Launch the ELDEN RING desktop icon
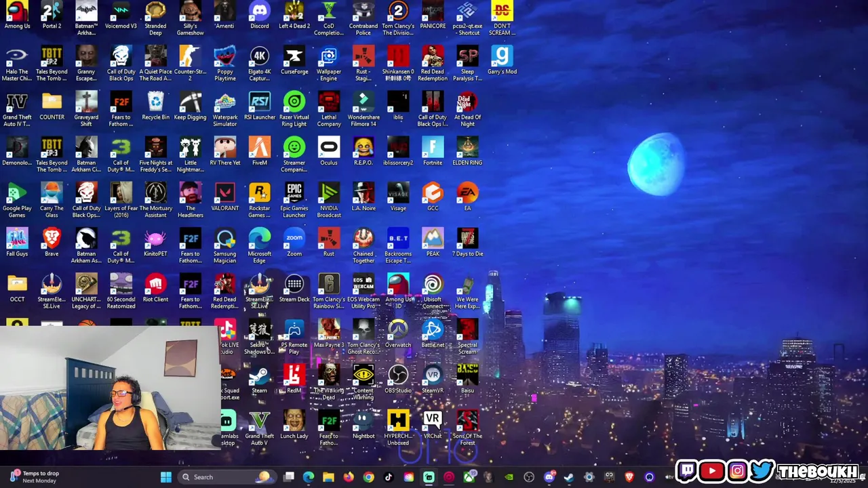The image size is (868, 488). pyautogui.click(x=467, y=151)
